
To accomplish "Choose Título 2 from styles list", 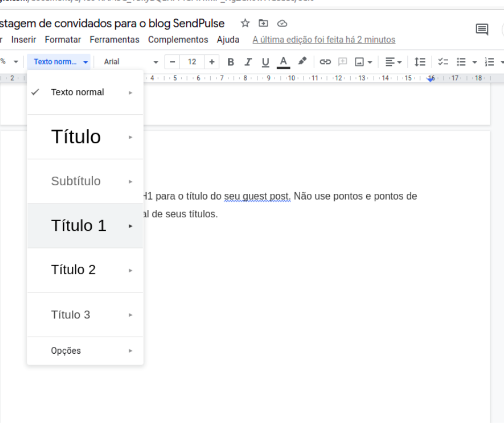I will tap(73, 269).
